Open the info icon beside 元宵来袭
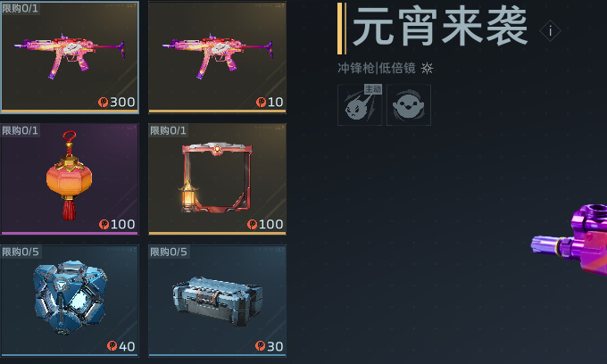The width and height of the screenshot is (607, 364). 550,30
